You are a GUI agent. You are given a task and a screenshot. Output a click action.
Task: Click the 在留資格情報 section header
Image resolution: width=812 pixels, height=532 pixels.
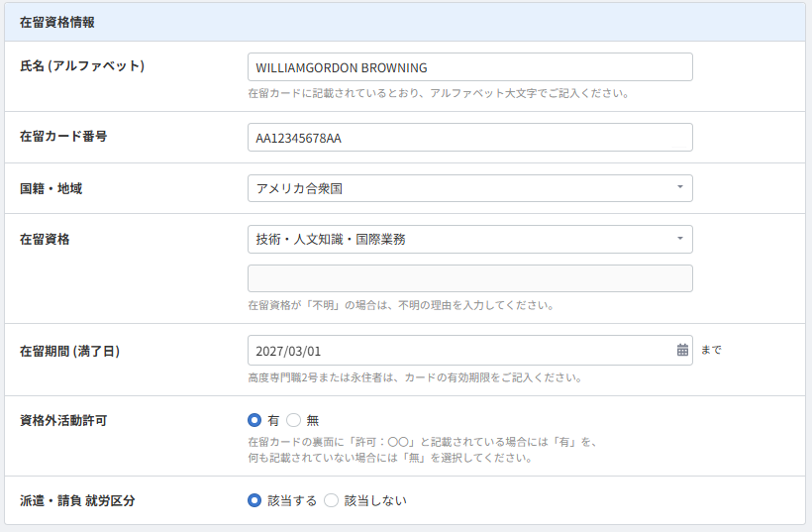pos(58,22)
